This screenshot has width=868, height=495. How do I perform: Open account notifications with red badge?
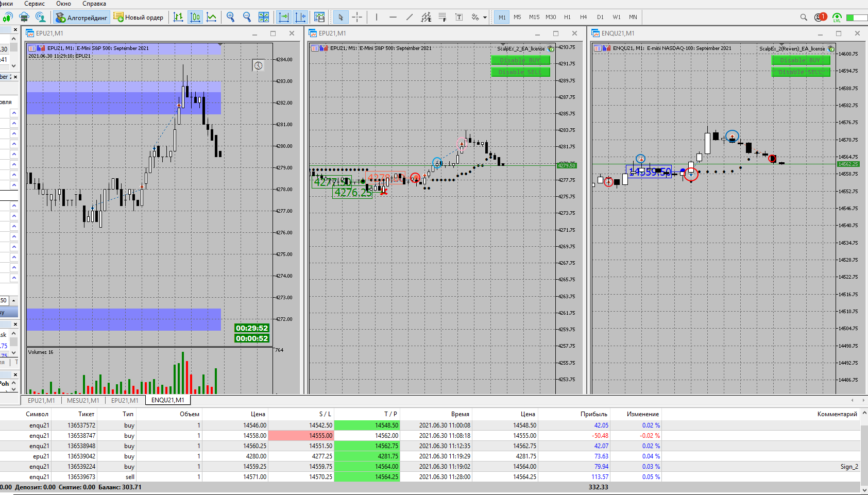pyautogui.click(x=820, y=17)
